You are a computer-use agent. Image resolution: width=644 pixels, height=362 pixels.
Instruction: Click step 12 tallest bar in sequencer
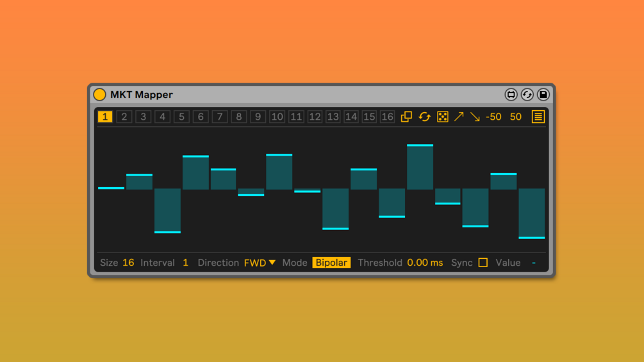tap(420, 167)
